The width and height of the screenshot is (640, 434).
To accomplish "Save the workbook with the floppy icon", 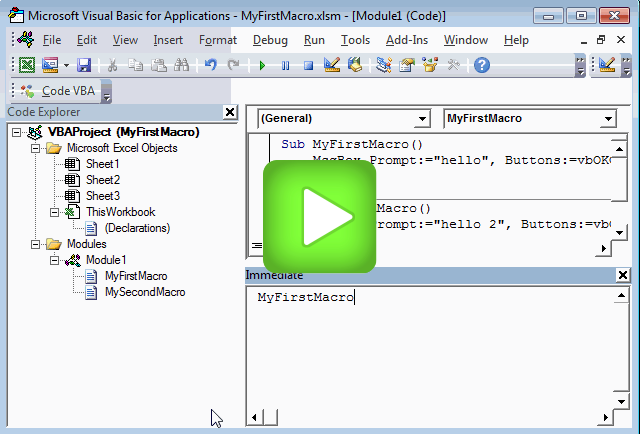I will point(84,65).
